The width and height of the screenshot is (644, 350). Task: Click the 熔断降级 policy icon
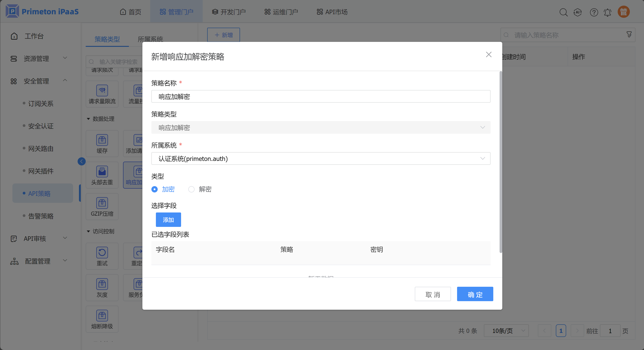coord(102,316)
